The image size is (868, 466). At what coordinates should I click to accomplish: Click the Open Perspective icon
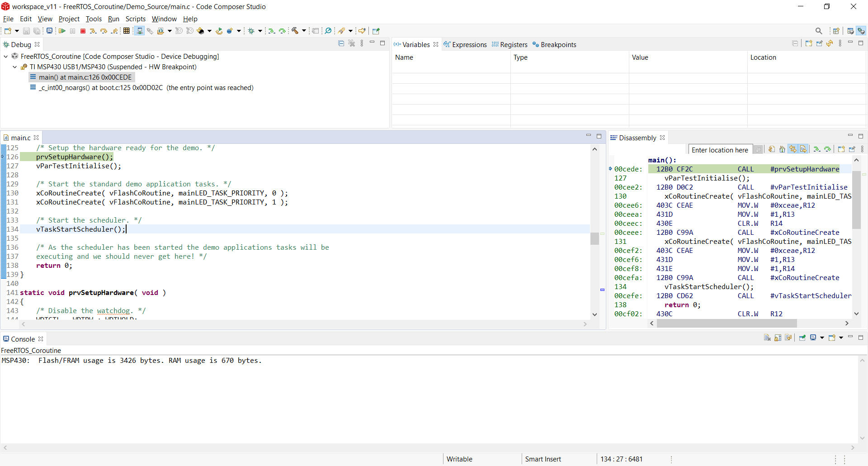[836, 31]
